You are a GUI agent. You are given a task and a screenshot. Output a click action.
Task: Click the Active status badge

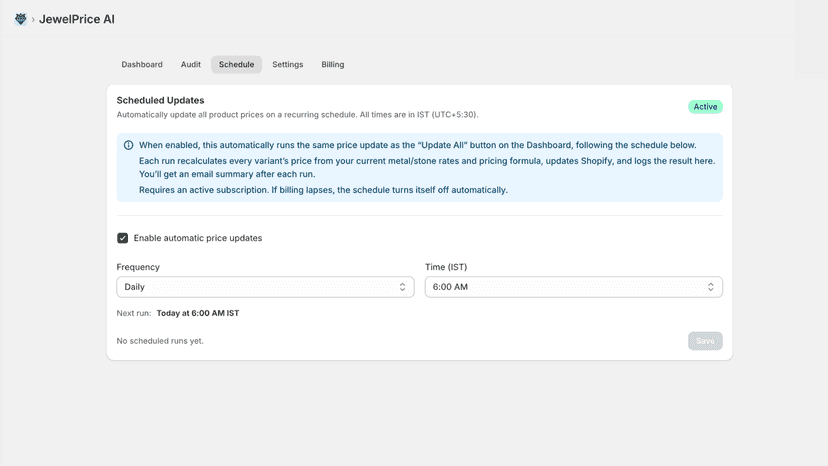pos(705,107)
